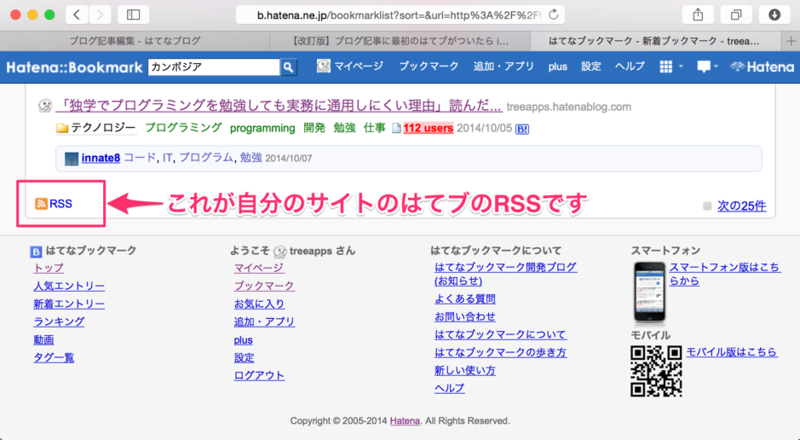
Task: Open the grid apps icon in header
Action: [666, 66]
